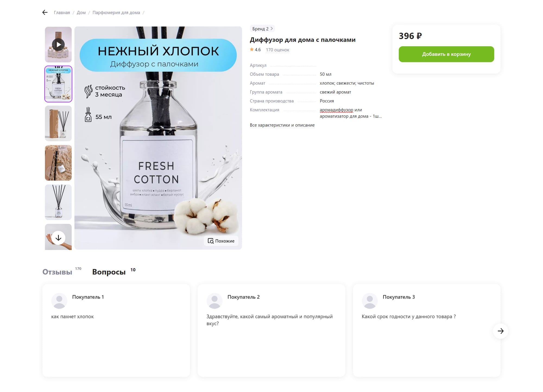Switch to the Отзывы tab
Screen dimensions: 543x392
(57, 272)
